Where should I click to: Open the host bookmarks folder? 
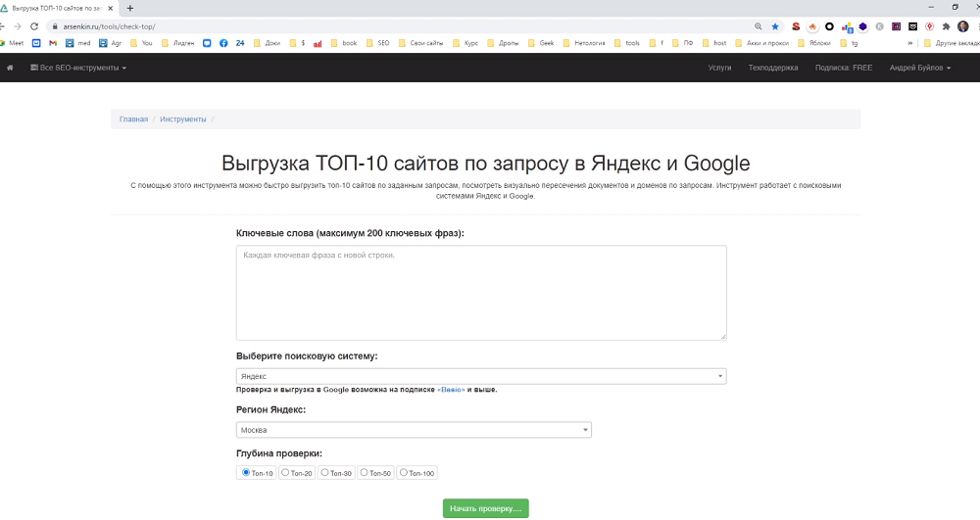pos(714,43)
